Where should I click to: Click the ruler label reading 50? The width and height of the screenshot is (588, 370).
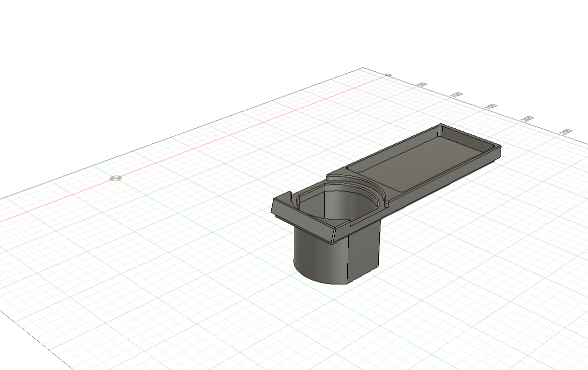tap(422, 84)
